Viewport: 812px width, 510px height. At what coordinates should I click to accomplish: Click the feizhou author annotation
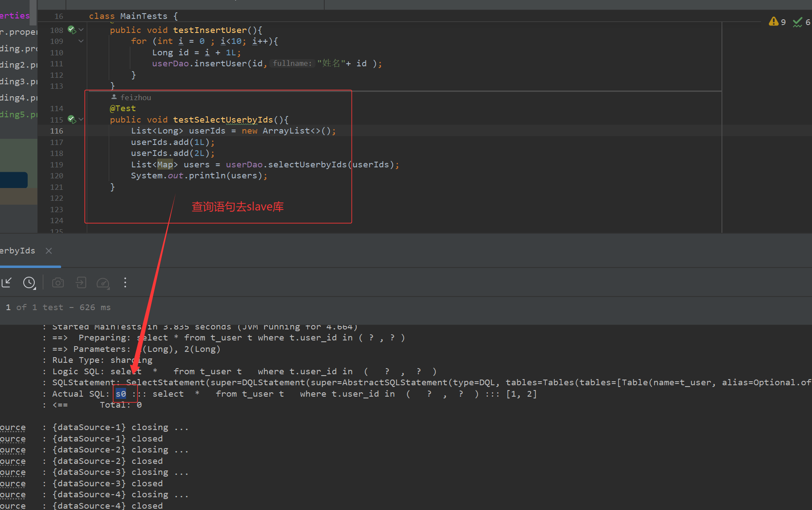(x=131, y=98)
